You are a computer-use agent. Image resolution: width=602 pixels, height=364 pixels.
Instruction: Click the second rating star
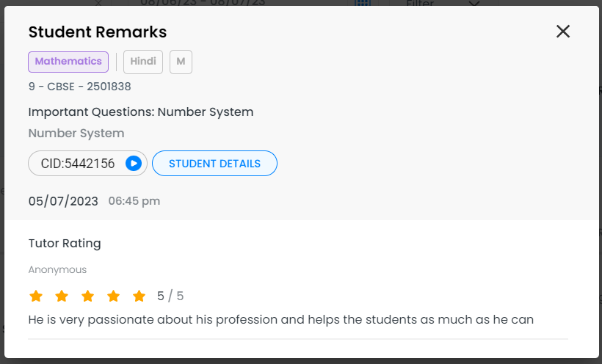point(62,296)
